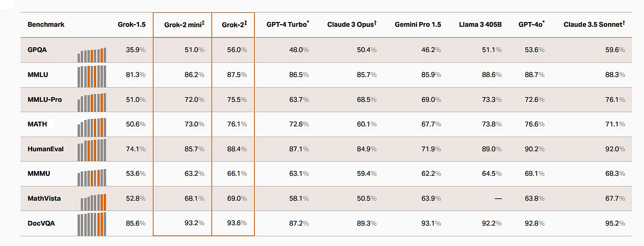Click the Benchmark column header

tap(43, 25)
